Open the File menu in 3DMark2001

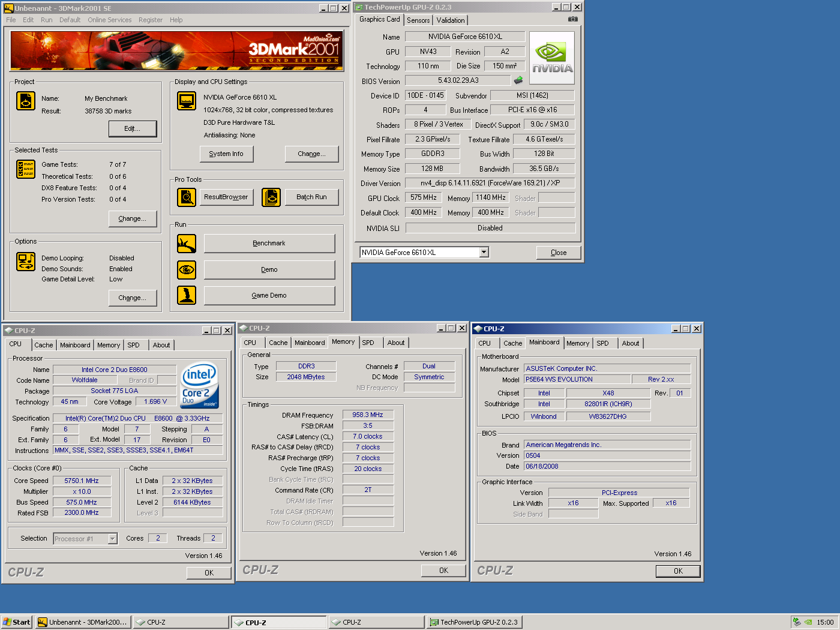[x=11, y=20]
